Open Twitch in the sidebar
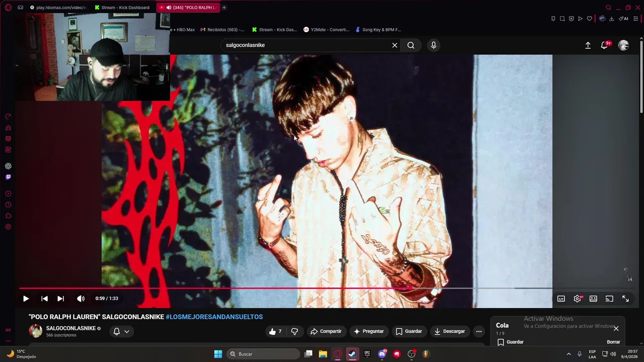 tap(8, 177)
